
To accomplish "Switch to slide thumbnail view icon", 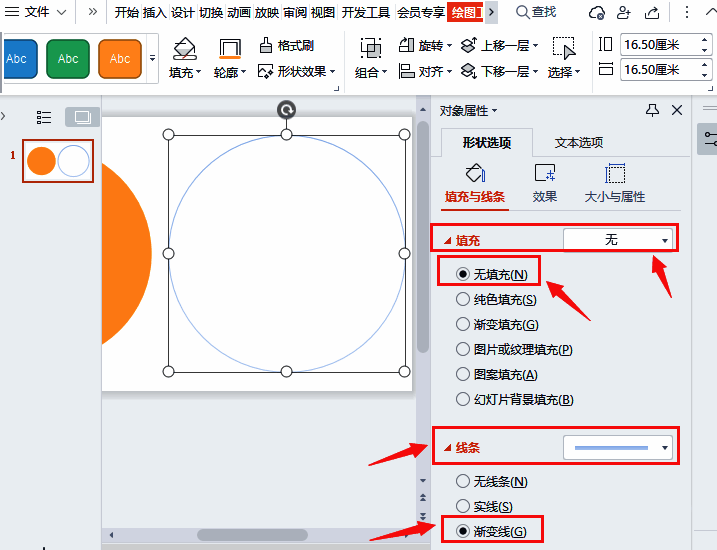I will point(82,117).
